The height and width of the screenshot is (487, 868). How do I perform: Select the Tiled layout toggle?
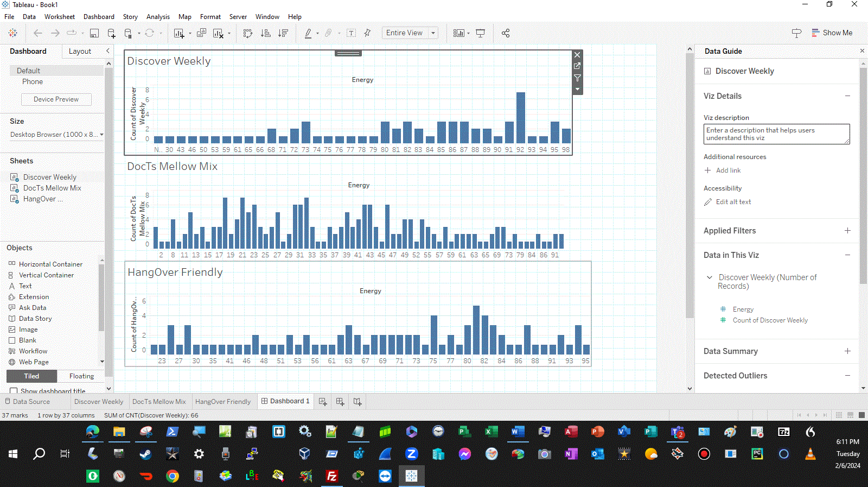tap(31, 376)
